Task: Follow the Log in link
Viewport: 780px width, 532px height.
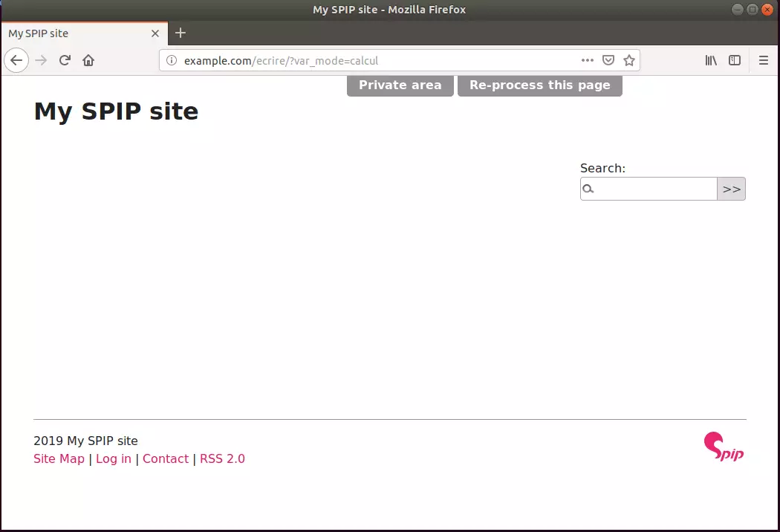Action: pyautogui.click(x=114, y=459)
